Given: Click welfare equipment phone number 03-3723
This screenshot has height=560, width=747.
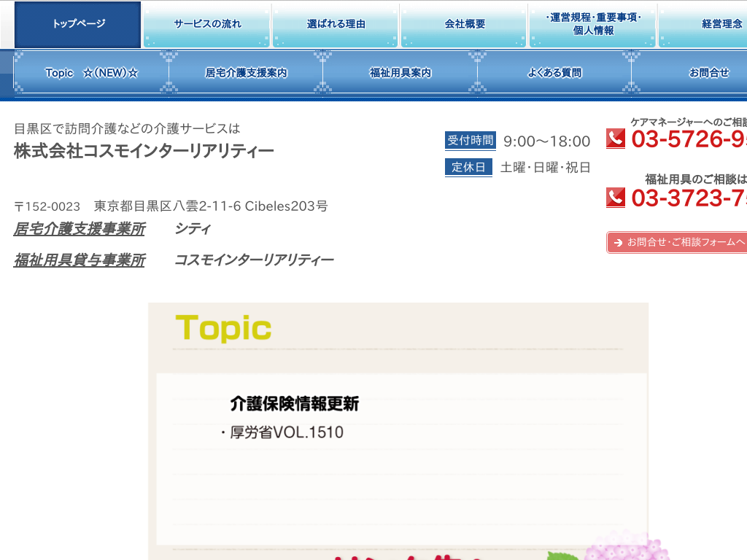Looking at the screenshot, I should (689, 198).
